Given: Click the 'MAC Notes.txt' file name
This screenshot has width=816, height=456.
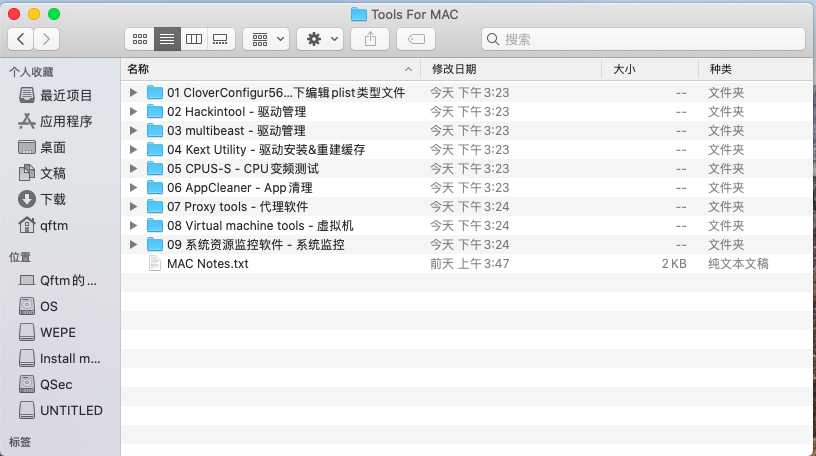Looking at the screenshot, I should point(208,263).
